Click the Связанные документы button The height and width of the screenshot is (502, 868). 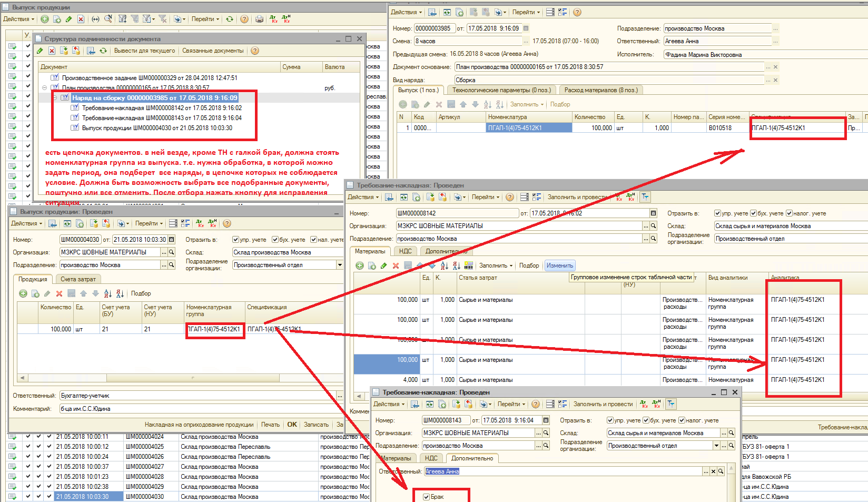point(213,51)
